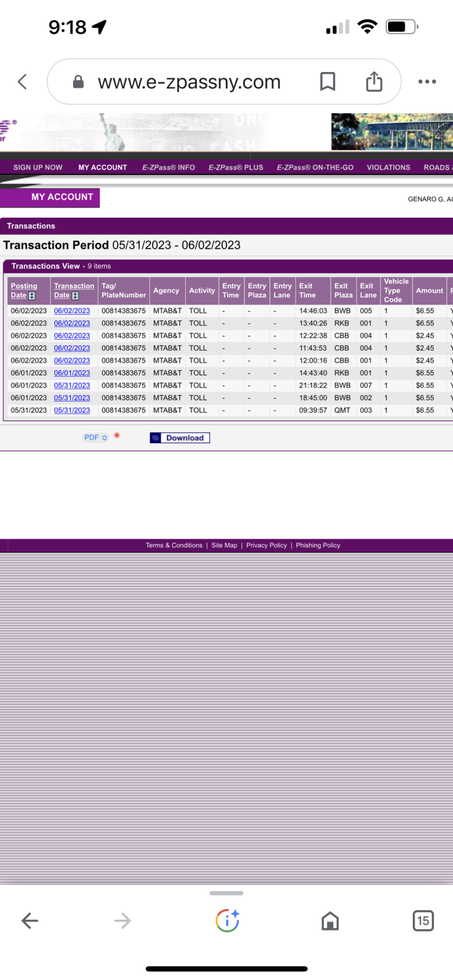Viewport: 453px width, 980px height.
Task: Select the $6.55 amount in 09:39:57 row
Action: (x=425, y=410)
